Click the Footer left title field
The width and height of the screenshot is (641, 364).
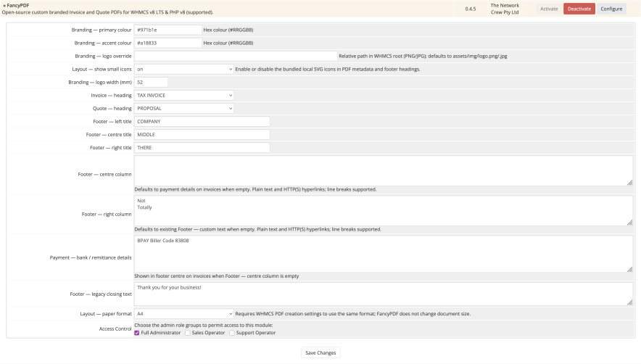pos(202,122)
